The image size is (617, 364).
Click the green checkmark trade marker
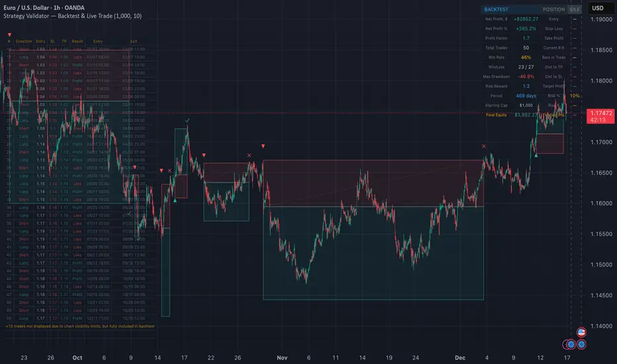[x=188, y=121]
